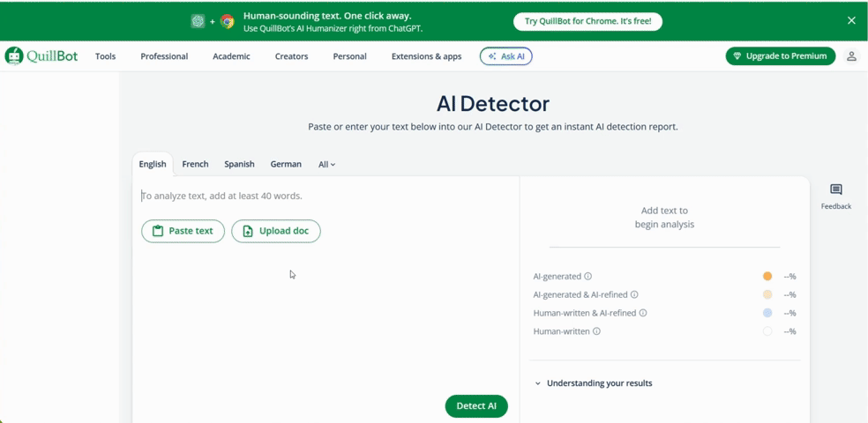Expand Understanding your results section
This screenshot has height=423, width=868.
tap(594, 383)
